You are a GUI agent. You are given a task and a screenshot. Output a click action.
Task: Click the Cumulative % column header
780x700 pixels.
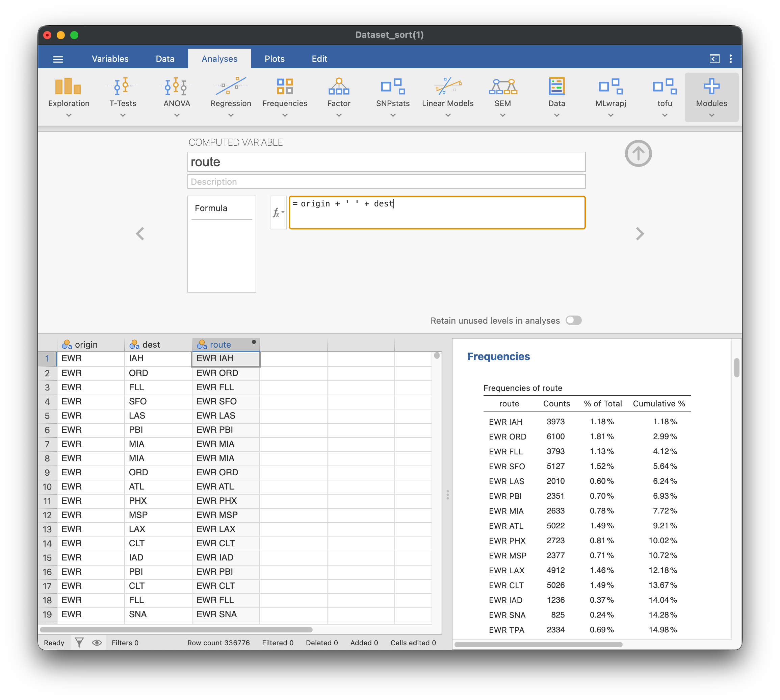(x=658, y=403)
